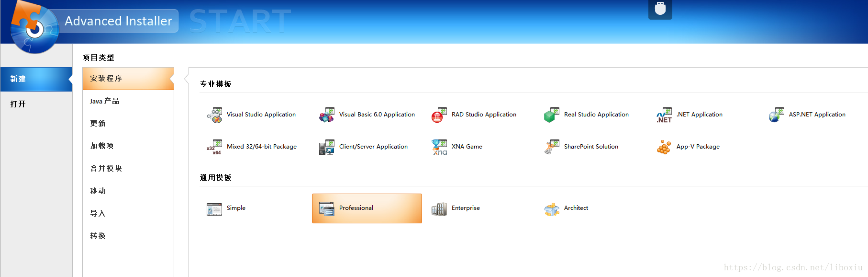Select the Real Studio Application cube icon

(x=552, y=115)
